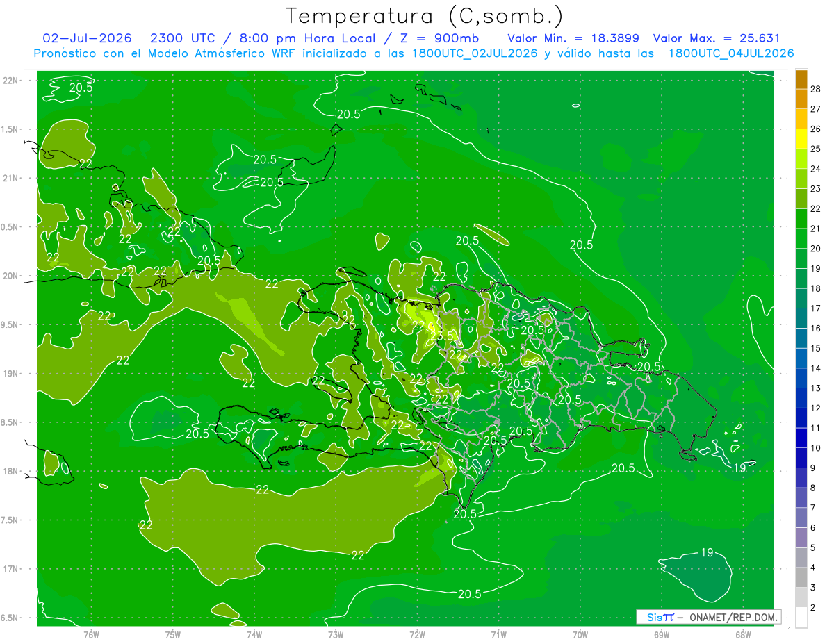Click the '22N' latitude axis label

tap(11, 81)
